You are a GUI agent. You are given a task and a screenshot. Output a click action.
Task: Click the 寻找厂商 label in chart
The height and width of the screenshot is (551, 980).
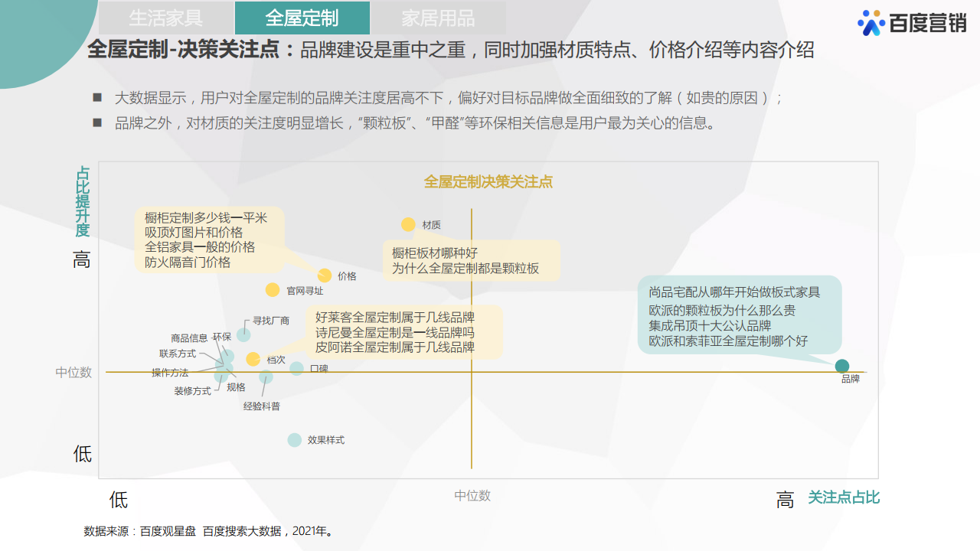pyautogui.click(x=271, y=321)
